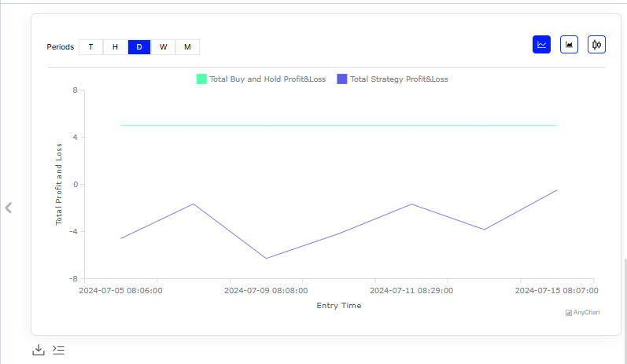Click the small AnyChart logo icon
Image resolution: width=627 pixels, height=364 pixels.
coord(568,313)
